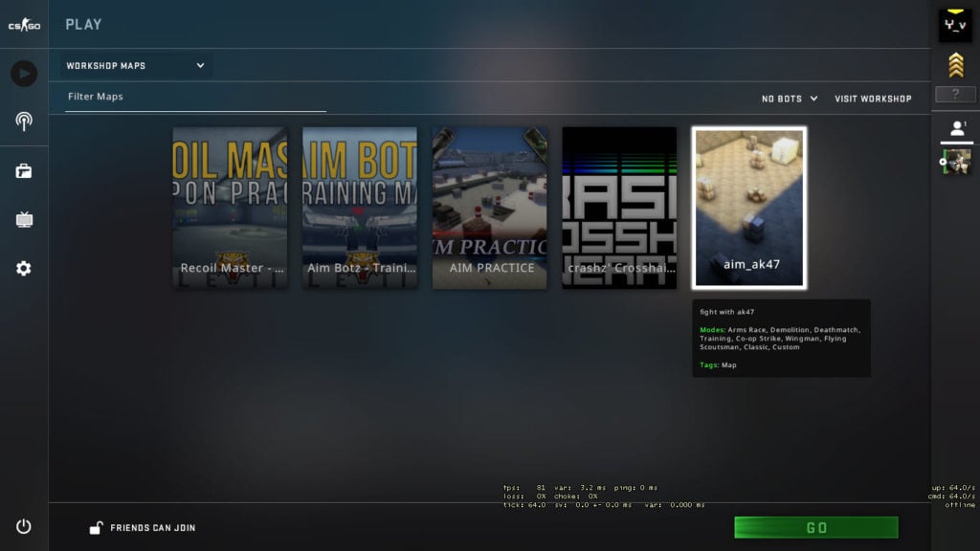
Task: Open the broadcast antenna icon in sidebar
Action: [24, 121]
